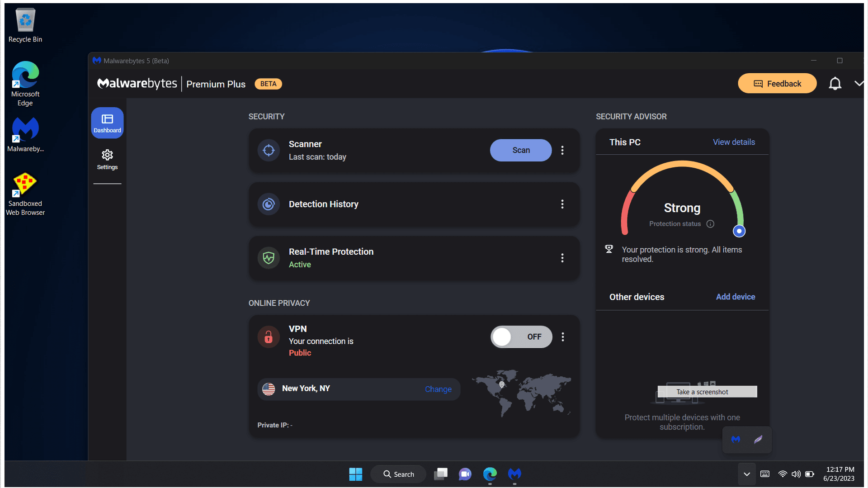
Task: Click the Real-Time Protection shield icon
Action: pyautogui.click(x=269, y=258)
